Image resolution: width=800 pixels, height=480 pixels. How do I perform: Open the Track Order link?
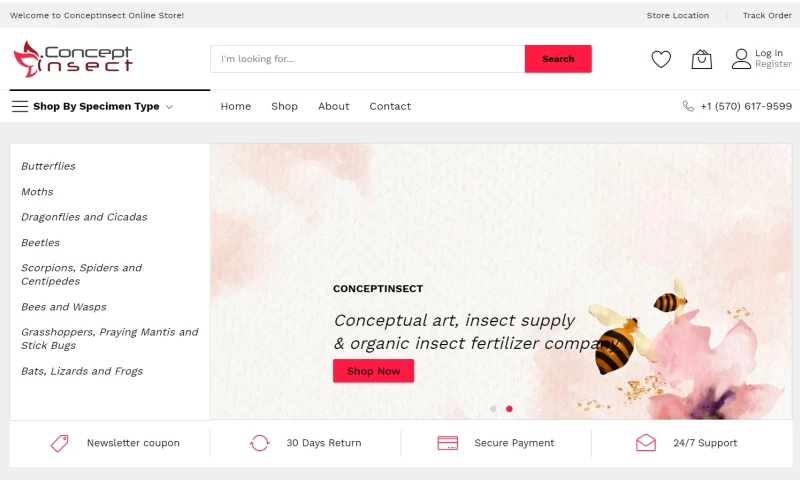(767, 15)
